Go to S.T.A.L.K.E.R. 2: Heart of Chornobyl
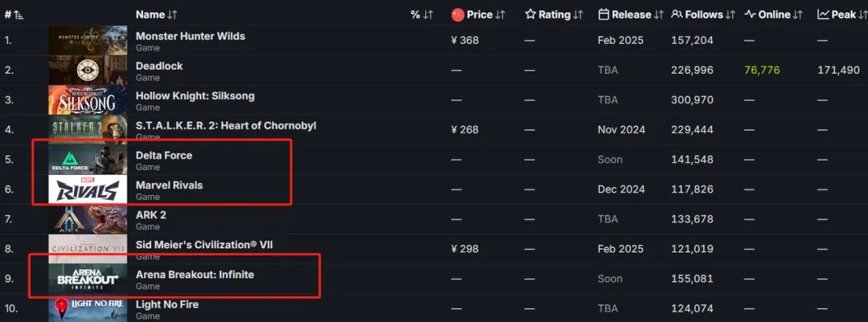This screenshot has height=322, width=868. [x=226, y=125]
